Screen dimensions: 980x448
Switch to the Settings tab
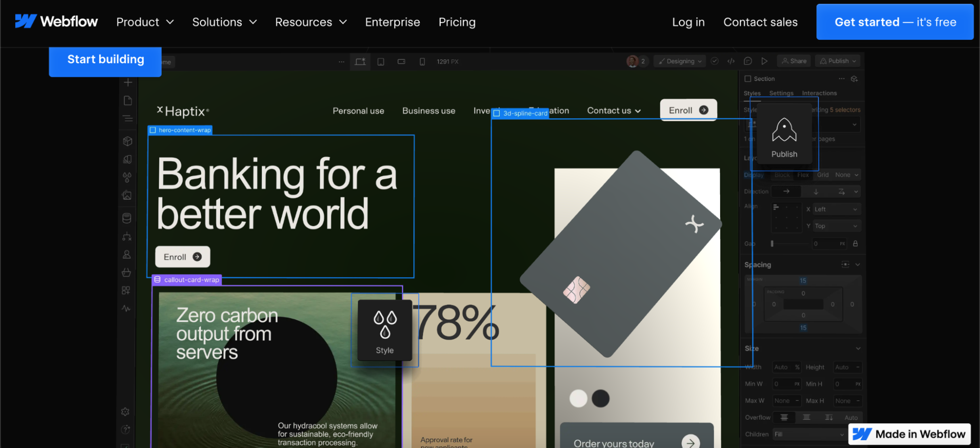(x=781, y=93)
